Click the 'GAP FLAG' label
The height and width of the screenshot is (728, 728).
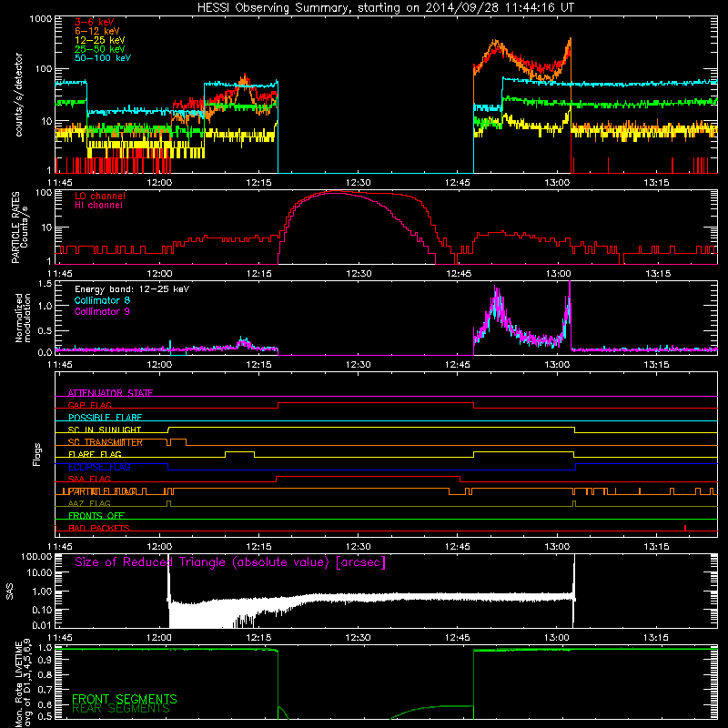(89, 405)
